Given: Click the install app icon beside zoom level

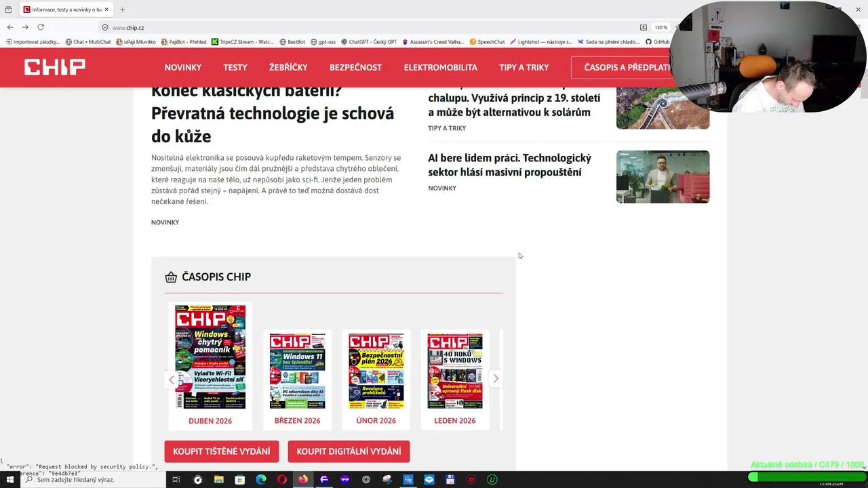Looking at the screenshot, I should (643, 28).
